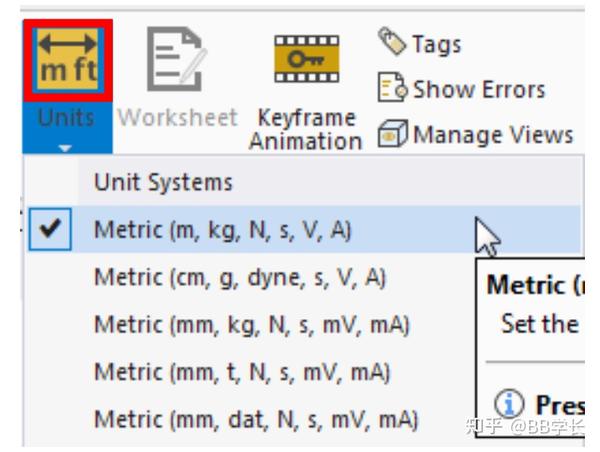
Task: Click the Keyframe Animation key icon
Action: 305,60
